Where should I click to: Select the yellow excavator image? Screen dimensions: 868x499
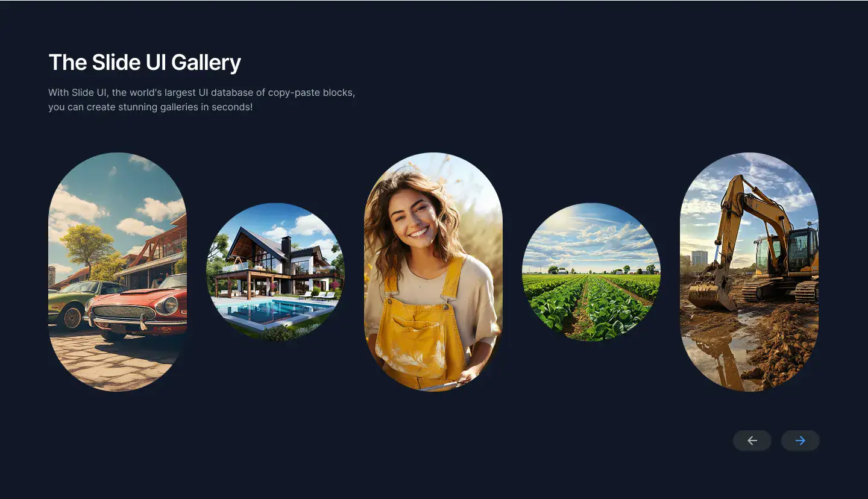[x=749, y=272]
